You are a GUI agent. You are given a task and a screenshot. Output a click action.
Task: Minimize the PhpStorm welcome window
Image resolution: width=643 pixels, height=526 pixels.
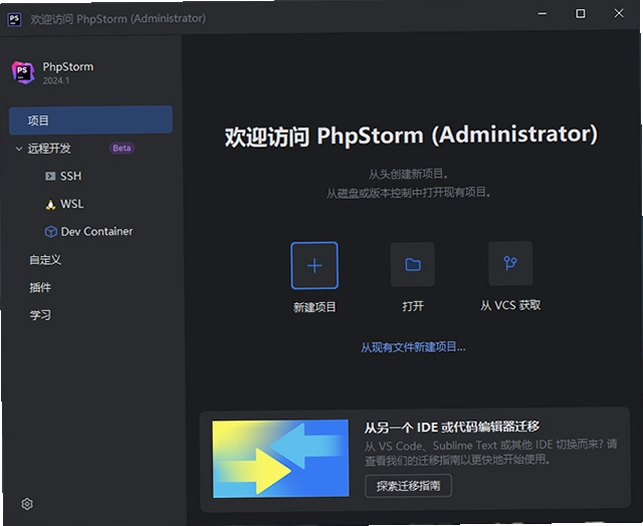pos(542,14)
